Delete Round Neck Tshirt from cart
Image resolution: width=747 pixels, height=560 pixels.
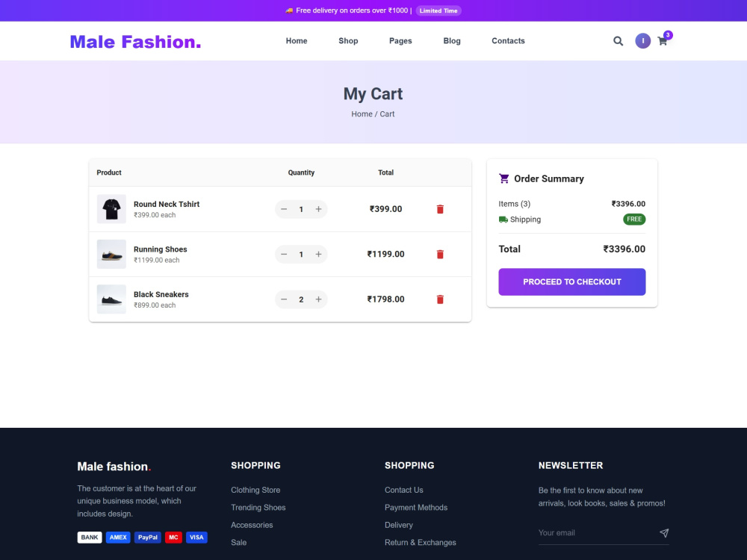click(x=440, y=209)
